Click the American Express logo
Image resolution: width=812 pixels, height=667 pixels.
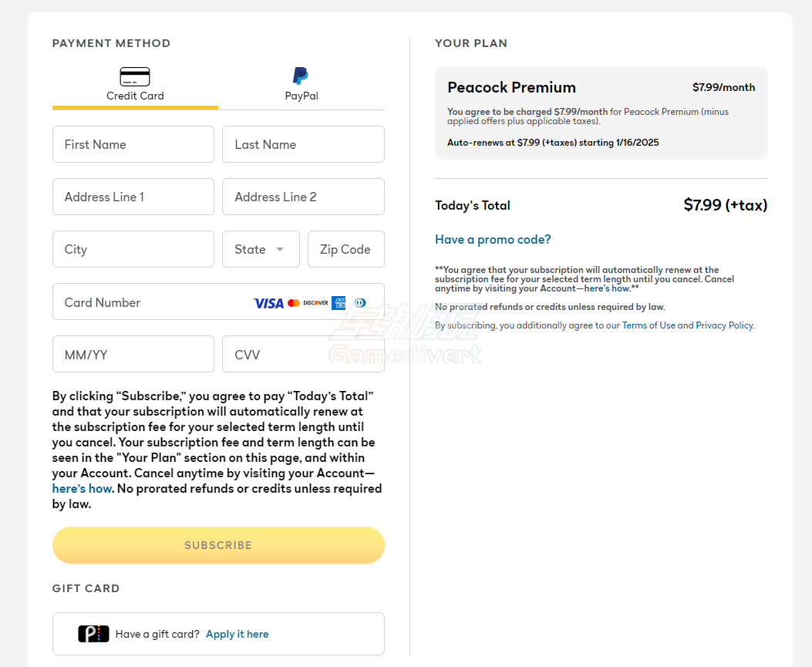339,303
